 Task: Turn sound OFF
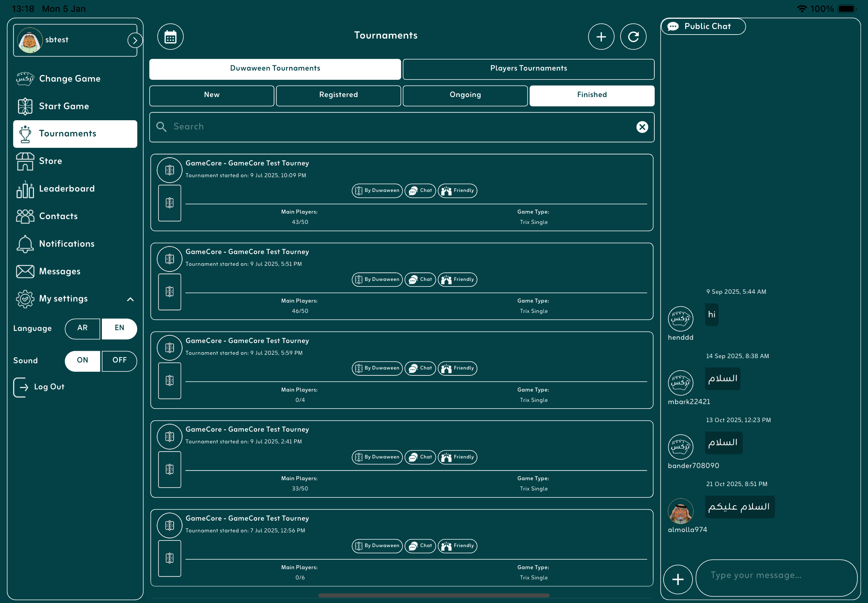[x=120, y=361]
